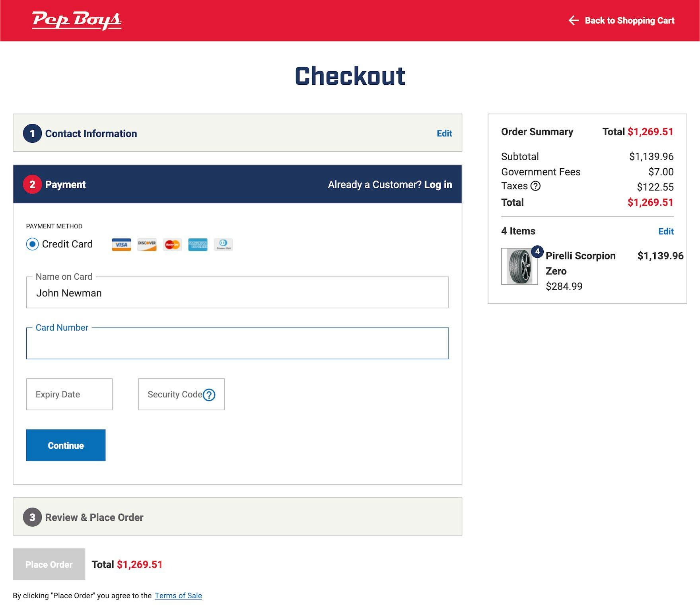This screenshot has height=611, width=700.
Task: Click the Mastercard icon
Action: 172,245
